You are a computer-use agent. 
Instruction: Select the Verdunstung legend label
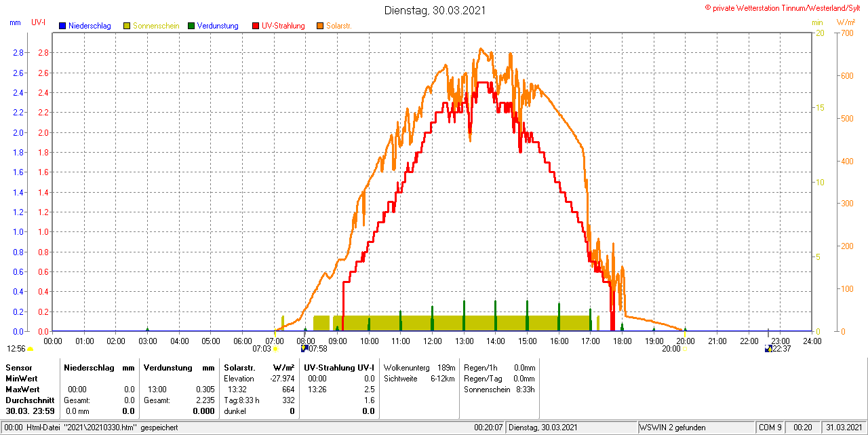click(x=218, y=26)
